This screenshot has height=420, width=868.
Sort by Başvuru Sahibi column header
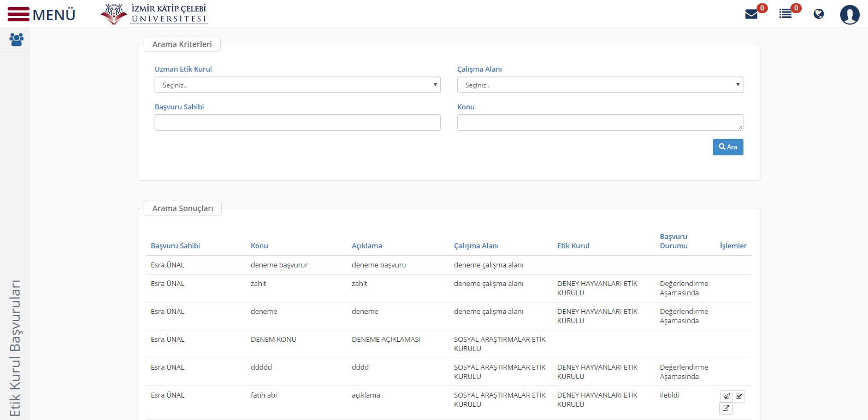click(x=175, y=246)
